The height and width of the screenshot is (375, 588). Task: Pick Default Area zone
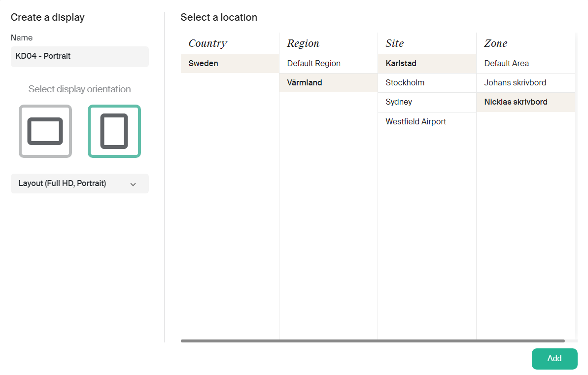point(526,64)
